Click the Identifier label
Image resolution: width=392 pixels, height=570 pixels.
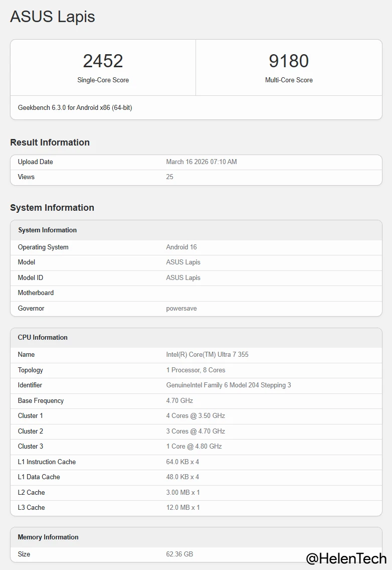30,385
